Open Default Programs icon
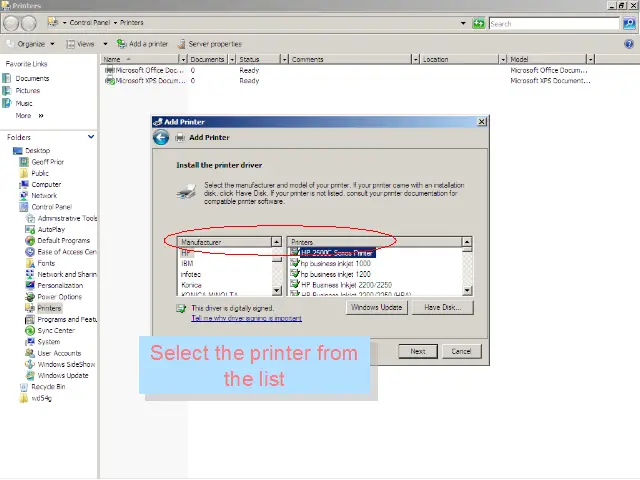The width and height of the screenshot is (640, 480). pos(30,240)
